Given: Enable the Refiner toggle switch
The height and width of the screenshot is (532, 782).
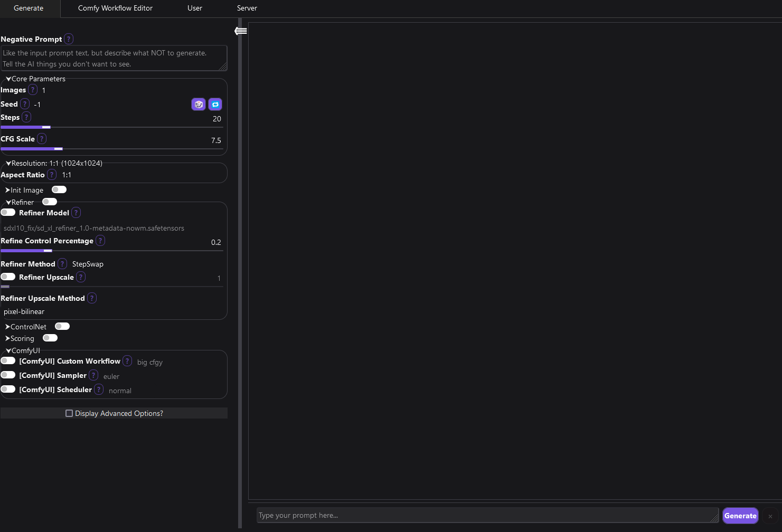Looking at the screenshot, I should (x=49, y=201).
